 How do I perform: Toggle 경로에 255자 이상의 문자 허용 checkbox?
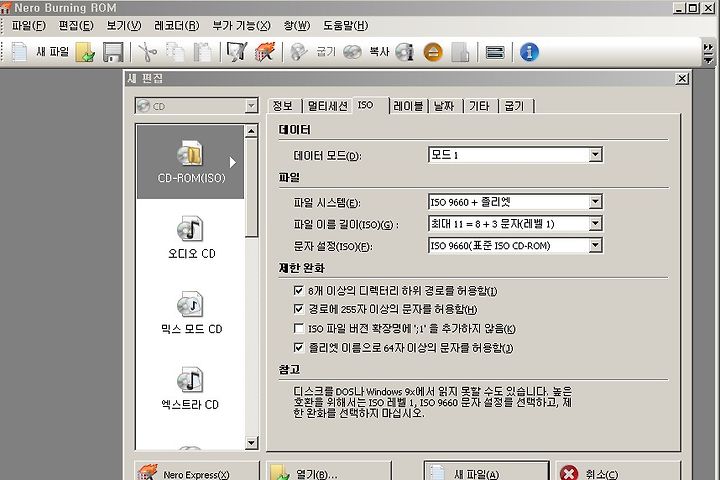(x=298, y=309)
